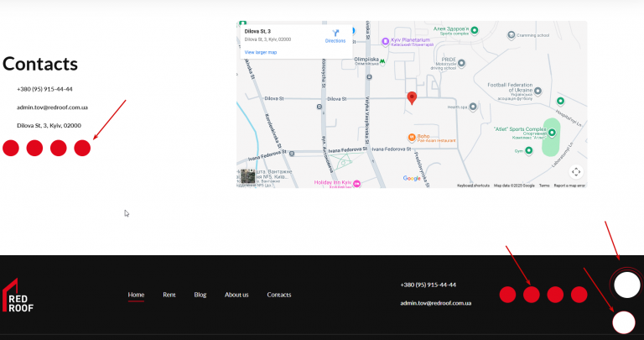Toggle fullscreen view of the map
The image size is (644, 340).
[x=576, y=172]
